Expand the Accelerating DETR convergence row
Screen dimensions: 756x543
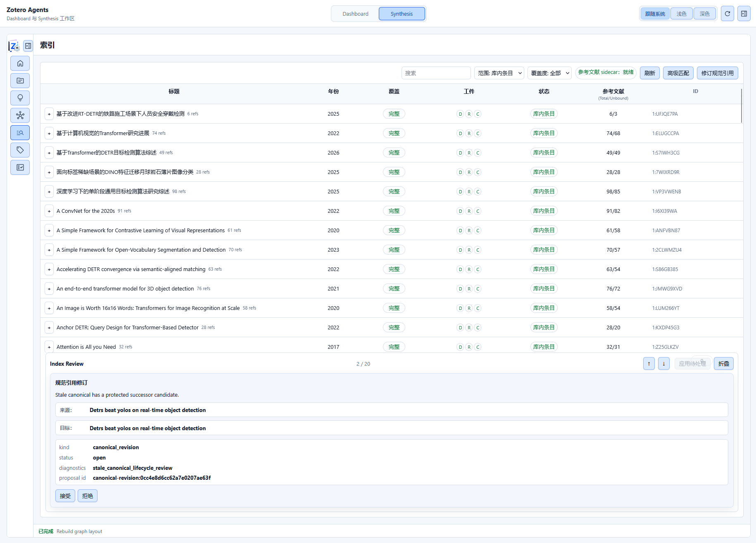[x=49, y=269]
